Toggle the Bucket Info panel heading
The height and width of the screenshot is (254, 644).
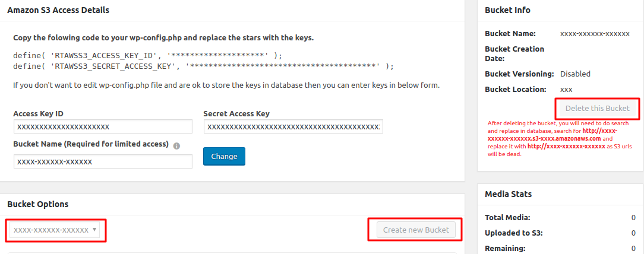[507, 10]
